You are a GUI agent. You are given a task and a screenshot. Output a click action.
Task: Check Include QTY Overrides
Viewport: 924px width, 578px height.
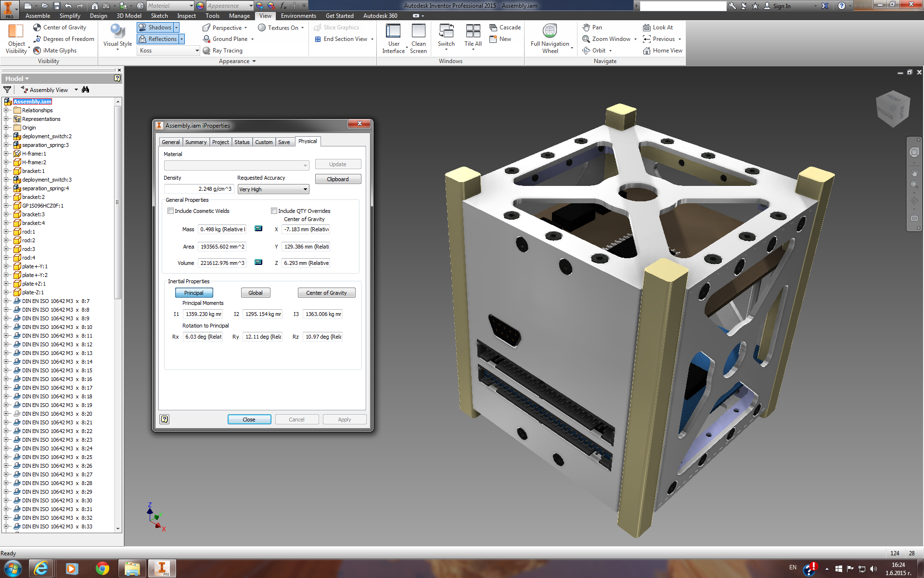[274, 210]
